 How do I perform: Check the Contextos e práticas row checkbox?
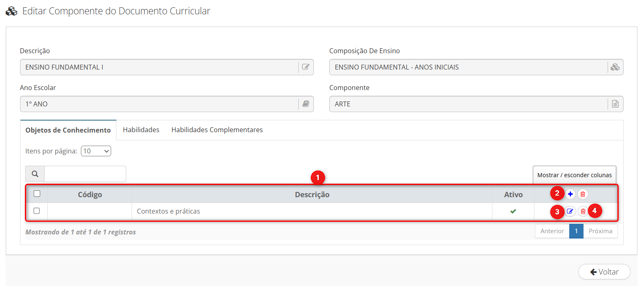[37, 211]
